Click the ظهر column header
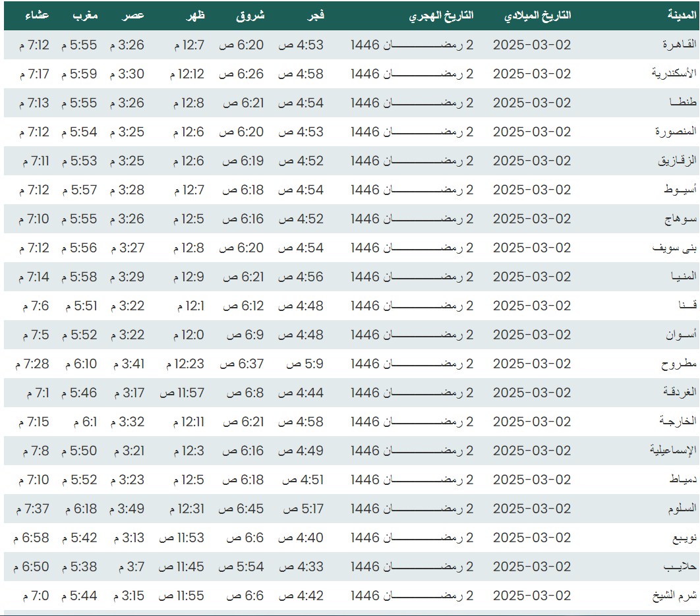The image size is (700, 616). [x=196, y=14]
